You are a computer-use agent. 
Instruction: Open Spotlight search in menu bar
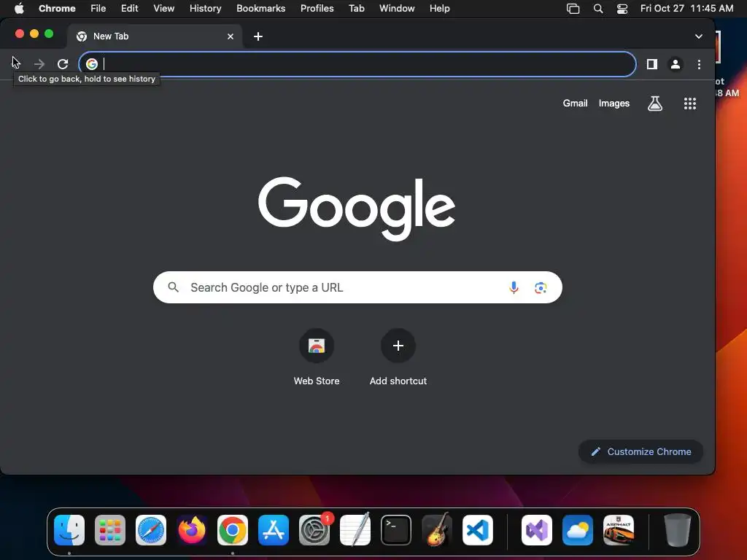[x=598, y=9]
